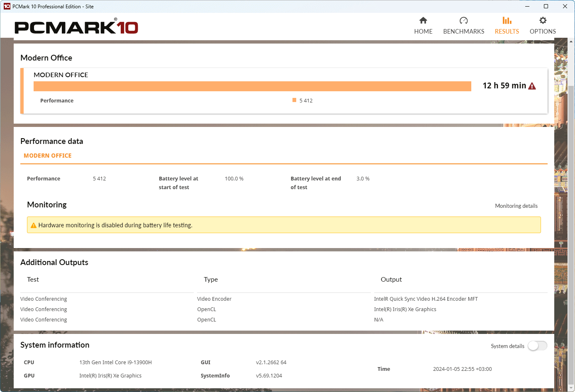Click the MODERN OFFICE result card title
575x392 pixels.
pos(61,75)
